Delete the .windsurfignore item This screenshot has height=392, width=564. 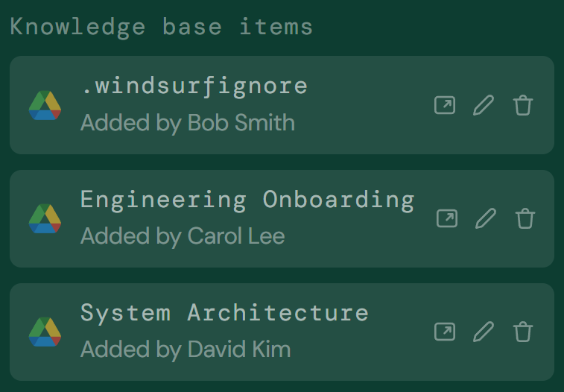click(523, 106)
